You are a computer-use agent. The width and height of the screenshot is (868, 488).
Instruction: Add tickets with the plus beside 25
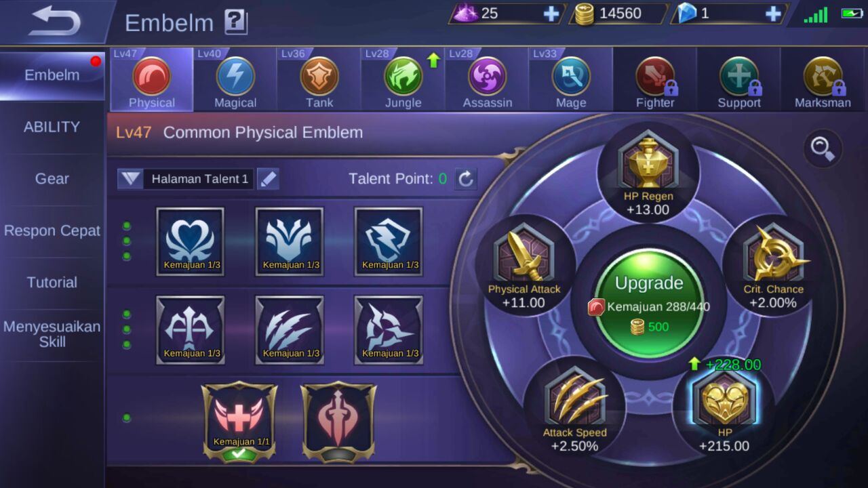point(551,14)
